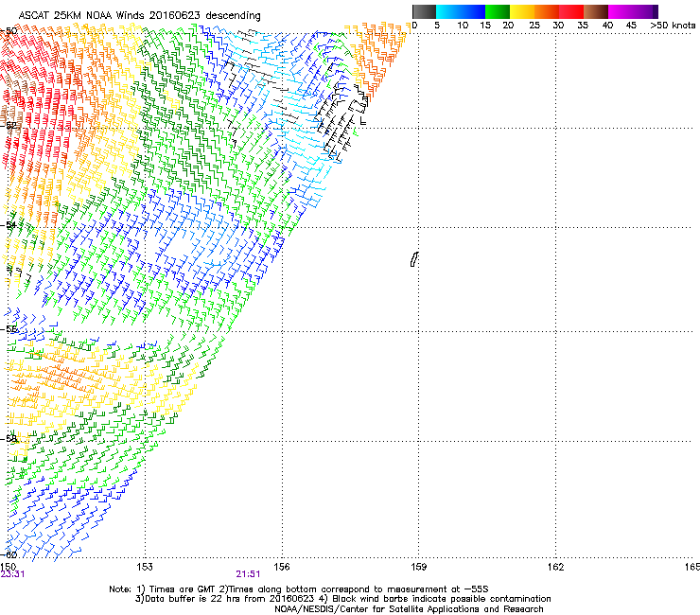
Task: Click the longitude label '159'
Action: click(419, 567)
